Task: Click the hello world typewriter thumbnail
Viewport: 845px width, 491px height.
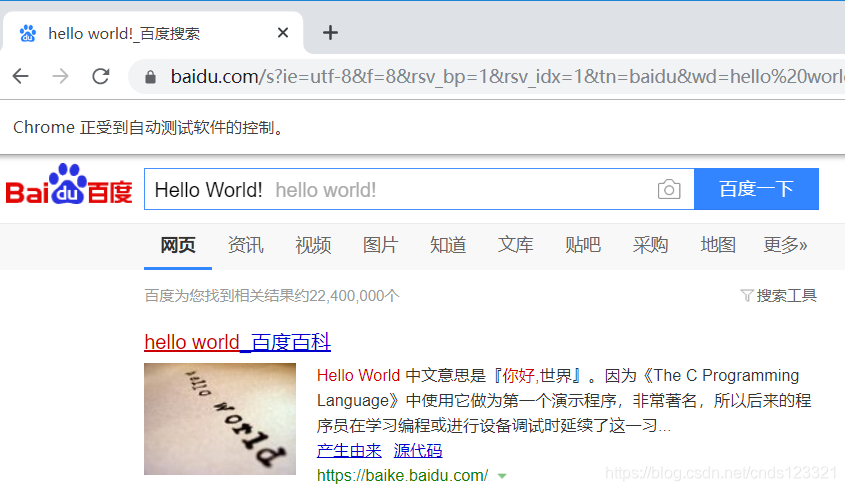Action: click(x=220, y=419)
